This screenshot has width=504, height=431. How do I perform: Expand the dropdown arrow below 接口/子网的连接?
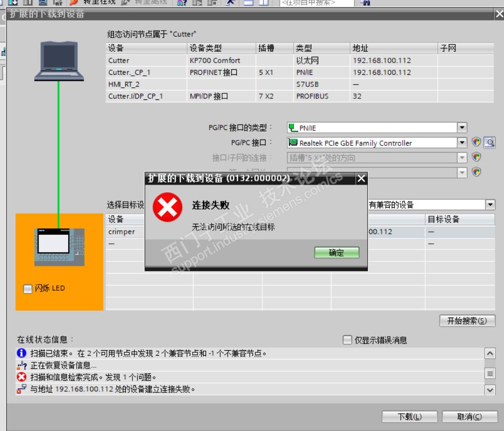[x=462, y=173]
